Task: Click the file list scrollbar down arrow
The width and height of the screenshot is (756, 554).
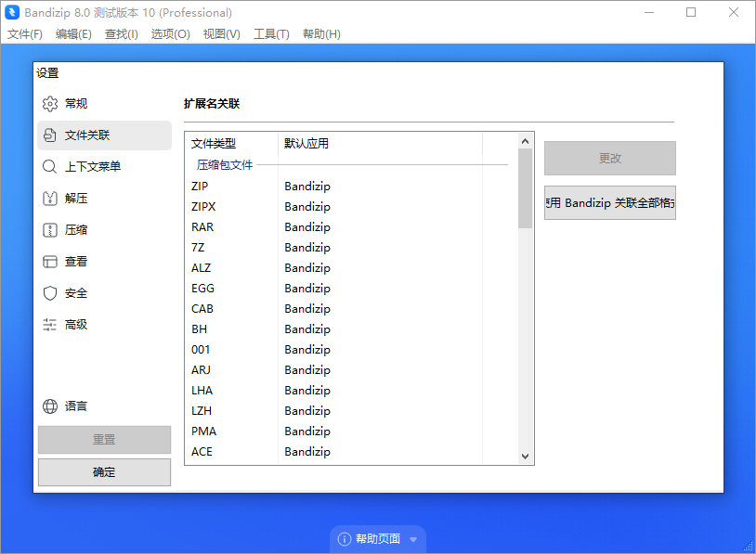Action: [x=525, y=456]
